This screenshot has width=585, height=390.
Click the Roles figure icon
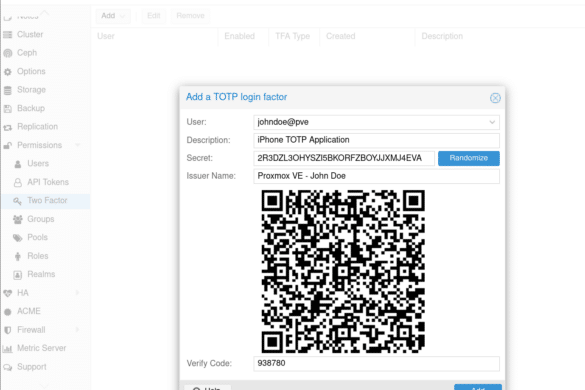tap(18, 256)
